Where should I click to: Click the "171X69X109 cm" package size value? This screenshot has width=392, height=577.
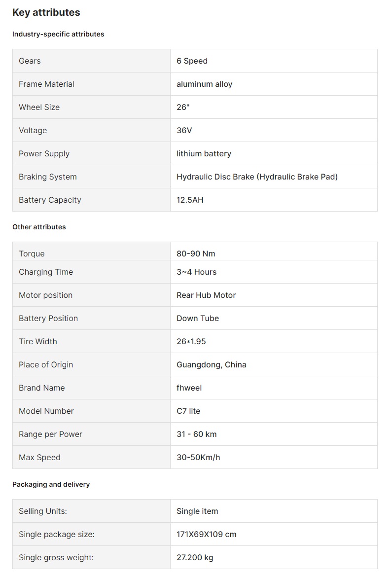pos(206,535)
